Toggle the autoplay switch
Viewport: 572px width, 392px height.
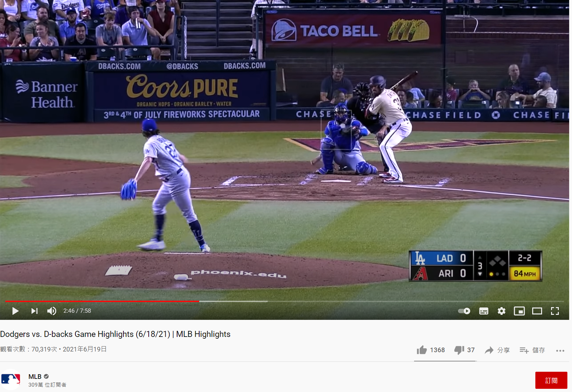(x=464, y=311)
